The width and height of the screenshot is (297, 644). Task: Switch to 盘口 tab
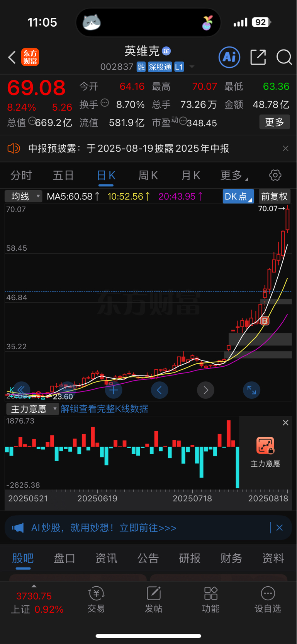[64, 558]
